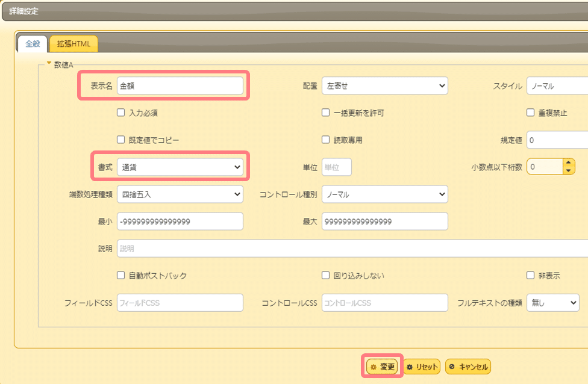
Task: Open the コントロール種別 dropdown
Action: [384, 194]
